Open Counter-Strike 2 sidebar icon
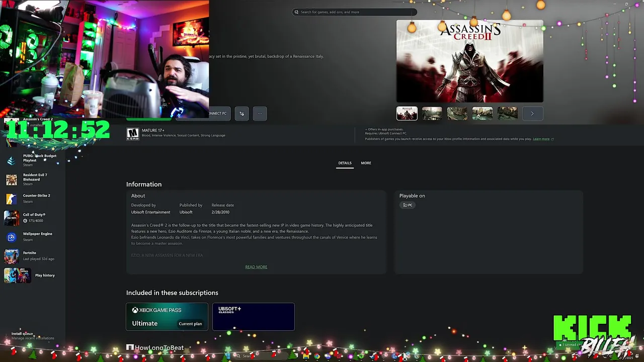 (x=11, y=199)
